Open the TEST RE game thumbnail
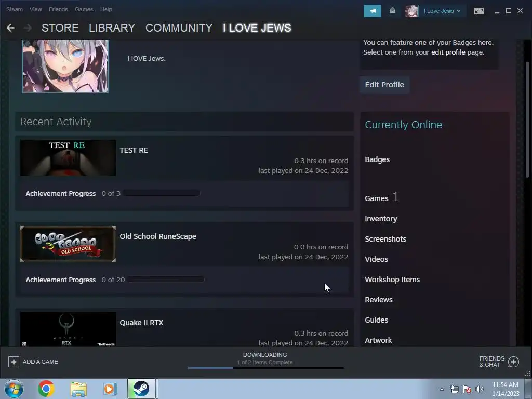 point(68,158)
